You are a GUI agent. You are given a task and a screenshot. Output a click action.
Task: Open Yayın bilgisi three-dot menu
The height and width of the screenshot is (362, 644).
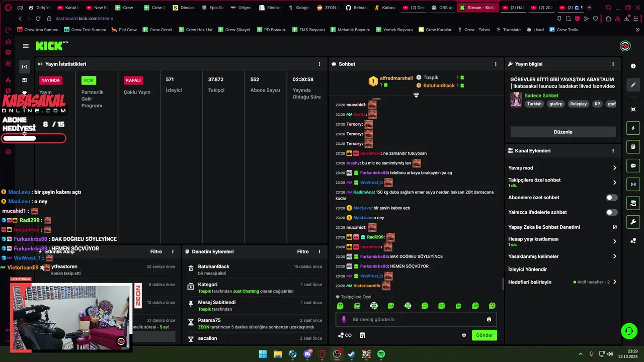613,64
